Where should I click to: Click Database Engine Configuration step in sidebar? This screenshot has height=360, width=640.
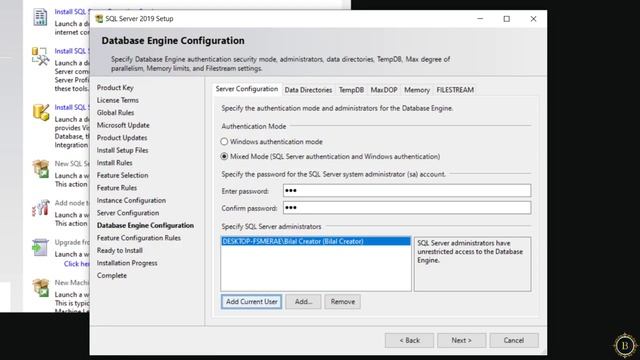[145, 225]
